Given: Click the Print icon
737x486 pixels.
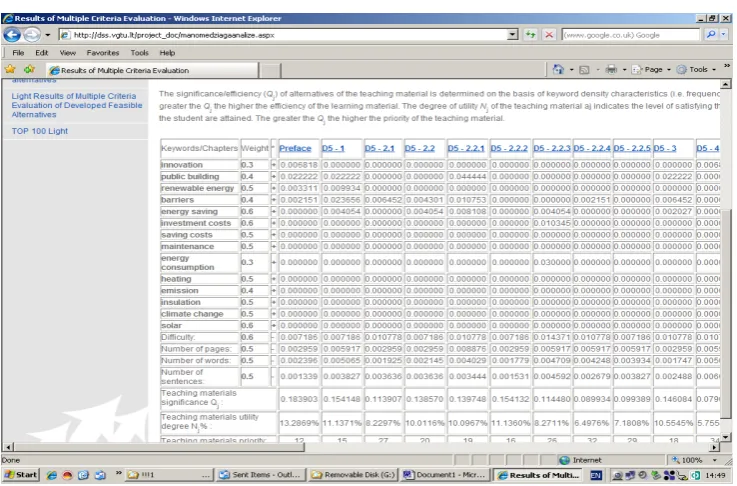Looking at the screenshot, I should (x=611, y=70).
